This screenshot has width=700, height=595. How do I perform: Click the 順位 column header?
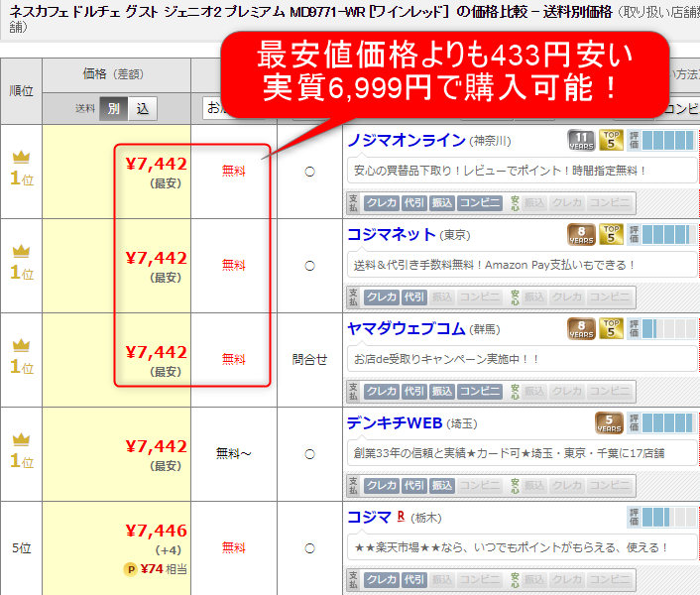(x=22, y=91)
